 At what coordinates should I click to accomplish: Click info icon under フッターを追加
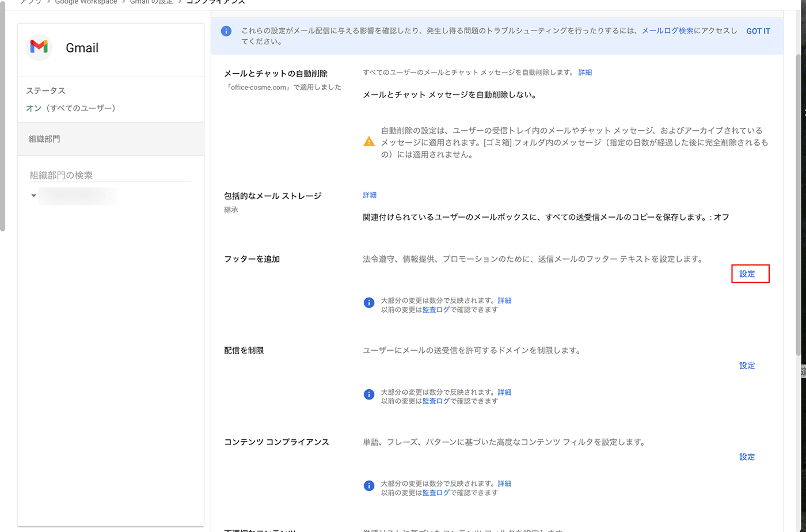(369, 303)
